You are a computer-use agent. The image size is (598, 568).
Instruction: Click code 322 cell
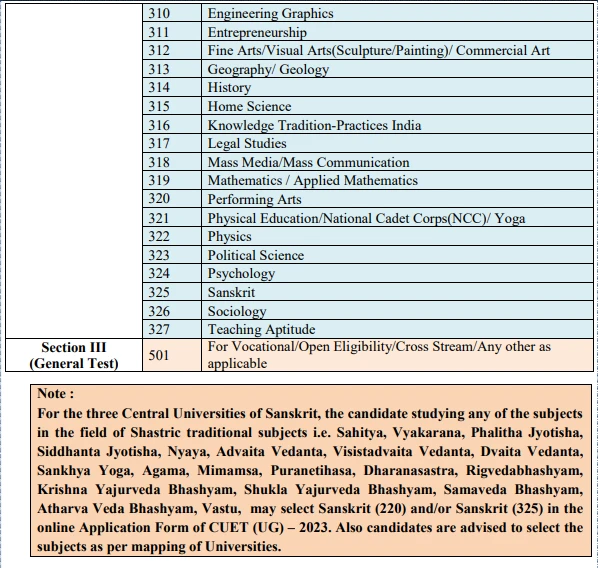coord(172,236)
